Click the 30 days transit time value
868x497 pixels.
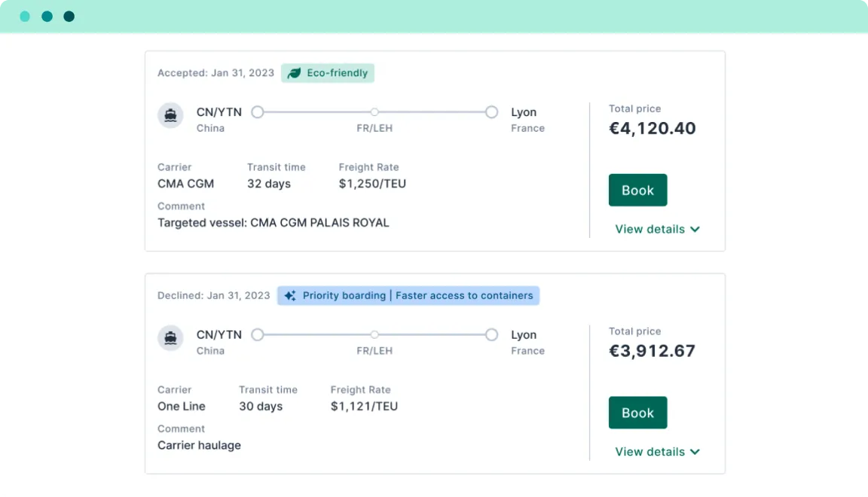click(x=261, y=406)
